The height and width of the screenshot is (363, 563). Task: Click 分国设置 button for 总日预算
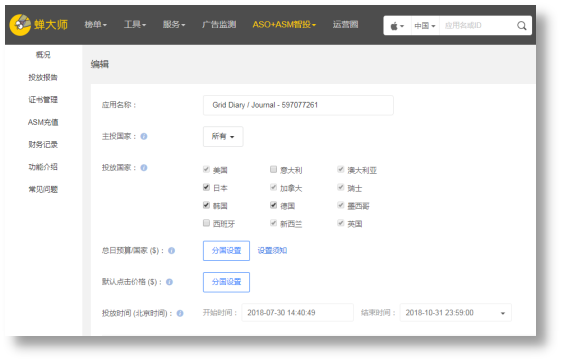tap(226, 251)
